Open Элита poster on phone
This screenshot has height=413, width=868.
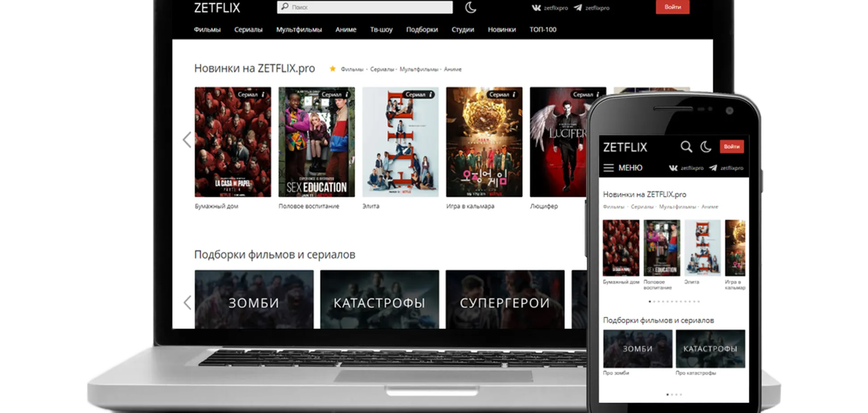point(703,248)
